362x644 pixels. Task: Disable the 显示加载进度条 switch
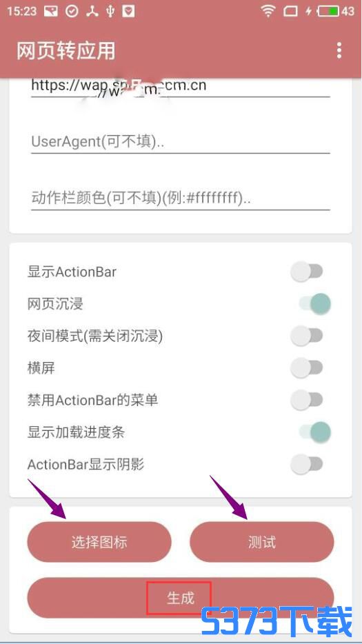314,432
